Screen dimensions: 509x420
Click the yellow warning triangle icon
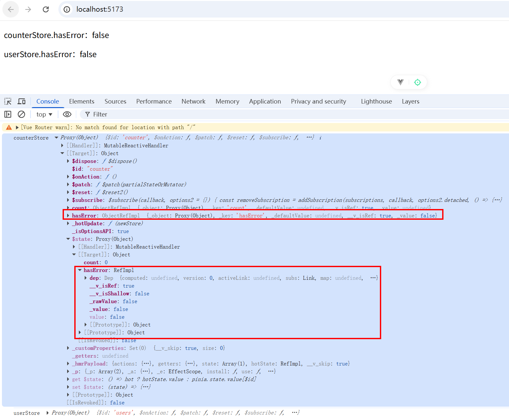click(9, 128)
